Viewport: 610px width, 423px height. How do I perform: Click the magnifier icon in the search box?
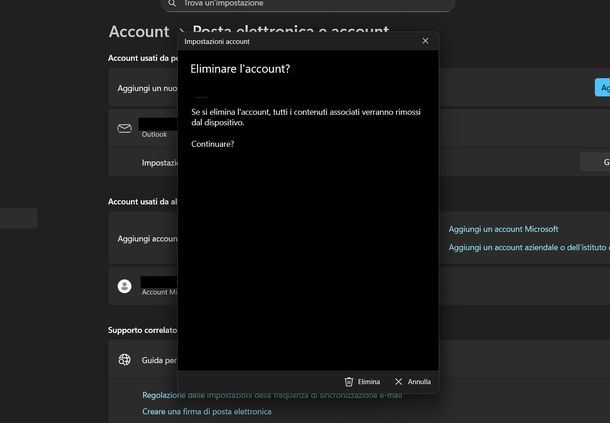171,4
